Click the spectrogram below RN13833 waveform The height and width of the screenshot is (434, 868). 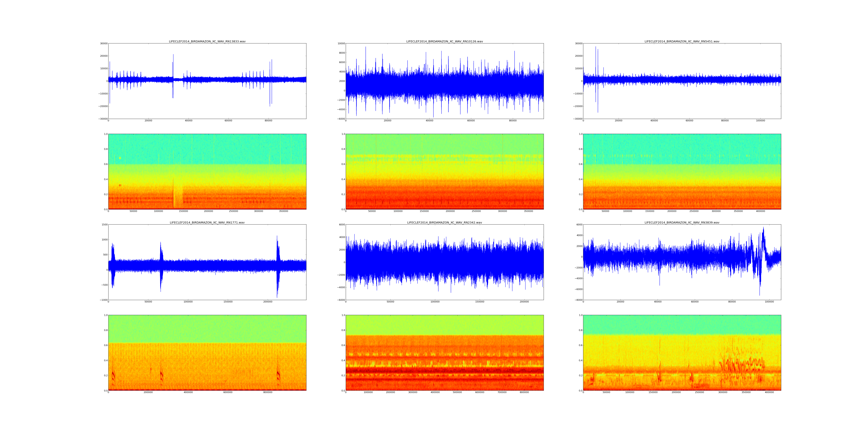(x=207, y=172)
